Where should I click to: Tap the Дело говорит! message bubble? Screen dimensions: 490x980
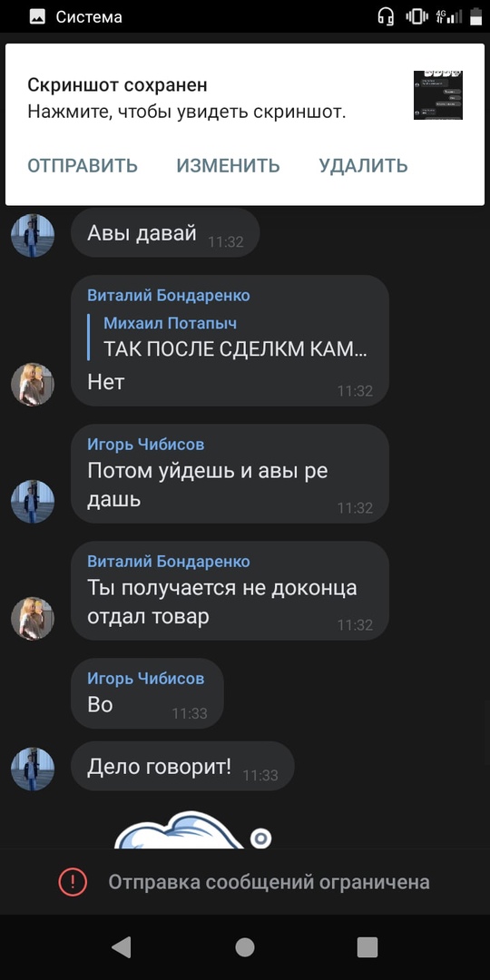pos(182,766)
